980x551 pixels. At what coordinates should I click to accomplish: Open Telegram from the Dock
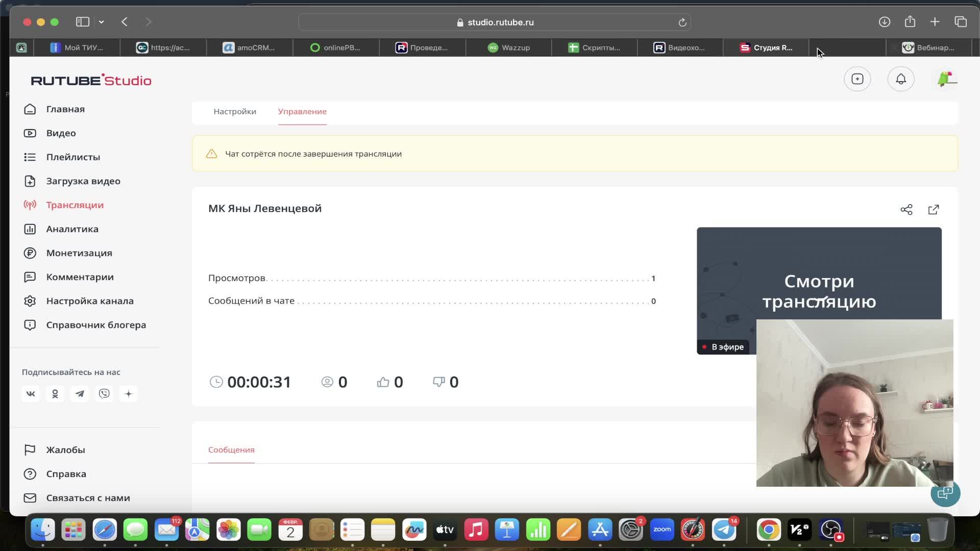coord(724,530)
